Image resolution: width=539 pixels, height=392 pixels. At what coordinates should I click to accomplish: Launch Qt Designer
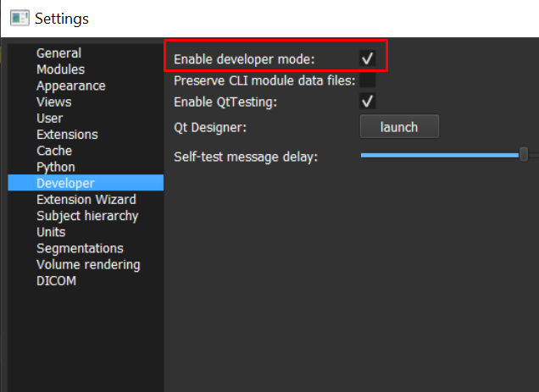point(399,127)
